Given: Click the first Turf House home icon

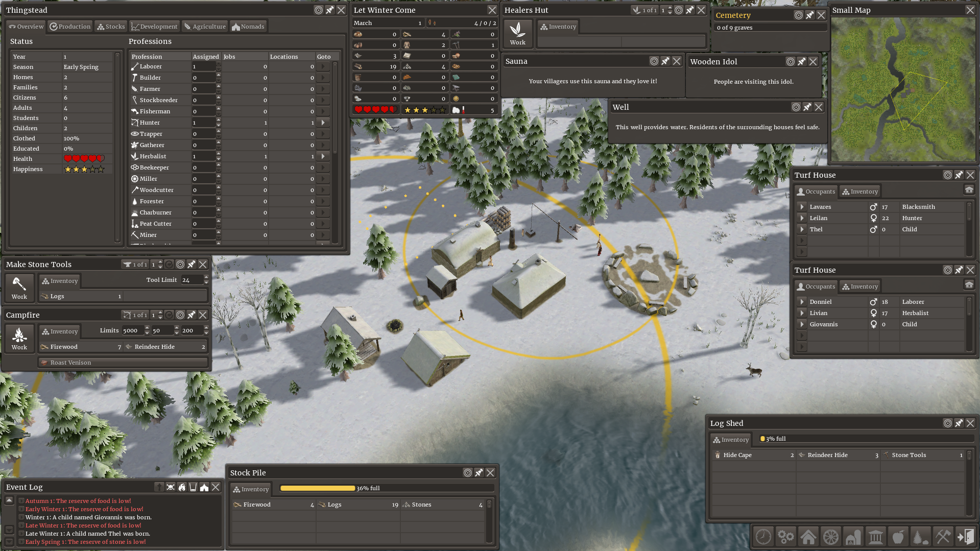Looking at the screenshot, I should (969, 190).
